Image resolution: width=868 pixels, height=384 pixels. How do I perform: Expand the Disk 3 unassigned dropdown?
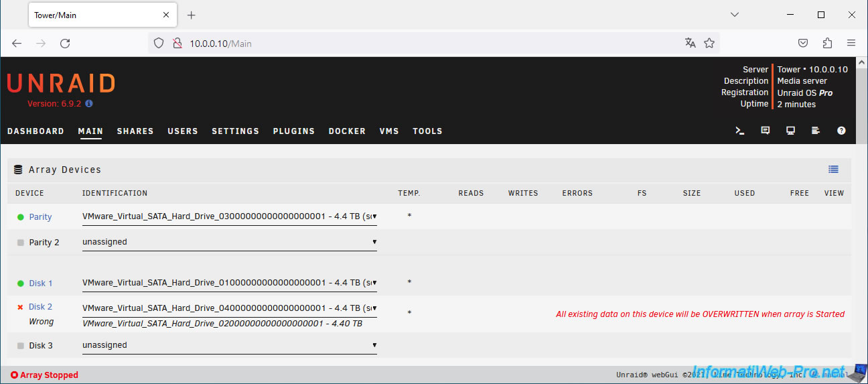pyautogui.click(x=229, y=345)
